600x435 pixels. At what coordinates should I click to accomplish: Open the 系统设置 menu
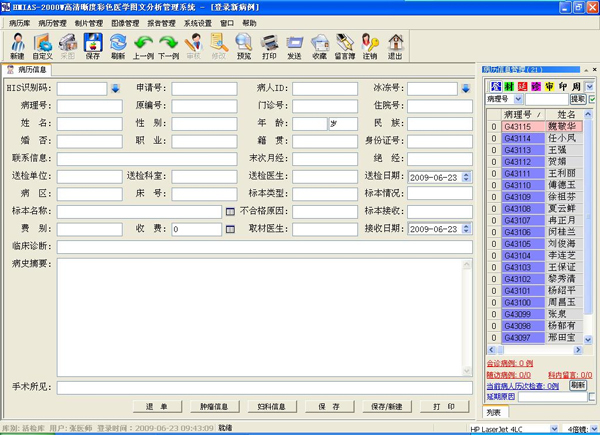click(x=198, y=23)
